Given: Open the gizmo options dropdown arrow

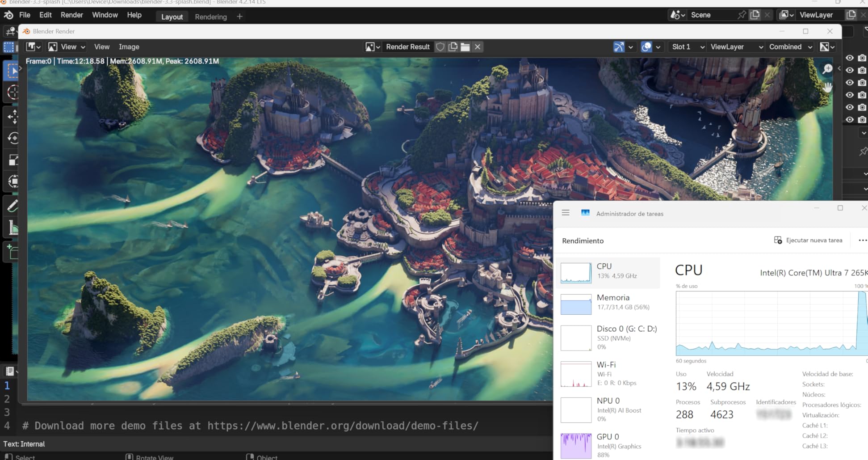Looking at the screenshot, I should (x=631, y=47).
